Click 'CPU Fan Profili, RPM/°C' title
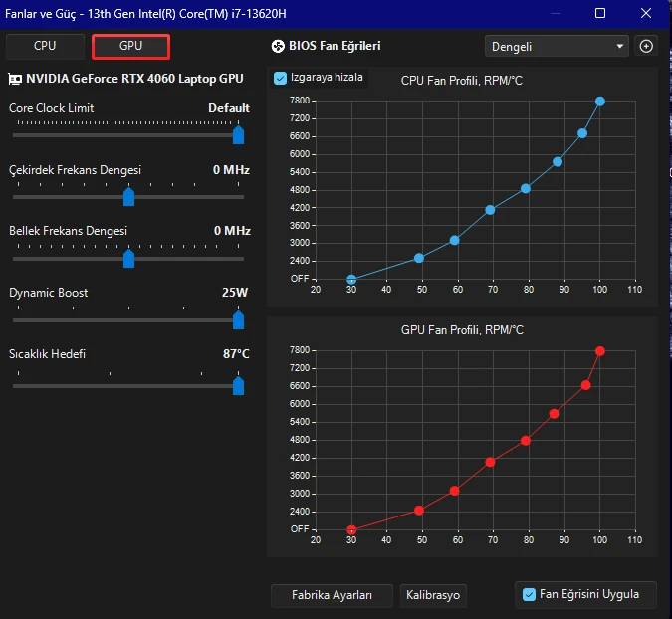This screenshot has height=619, width=672. click(x=462, y=81)
